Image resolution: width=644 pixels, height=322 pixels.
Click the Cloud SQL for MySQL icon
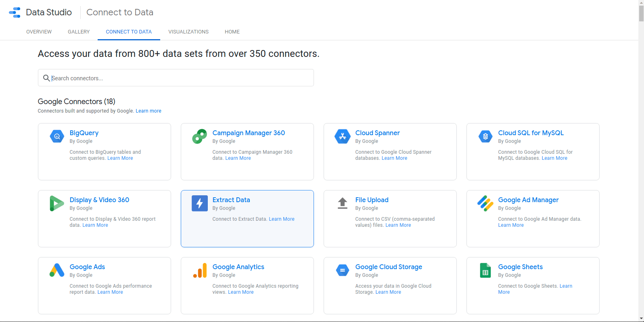point(485,136)
